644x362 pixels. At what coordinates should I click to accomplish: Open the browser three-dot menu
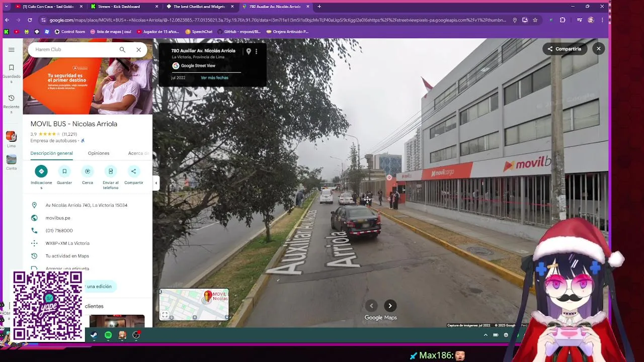pyautogui.click(x=602, y=20)
